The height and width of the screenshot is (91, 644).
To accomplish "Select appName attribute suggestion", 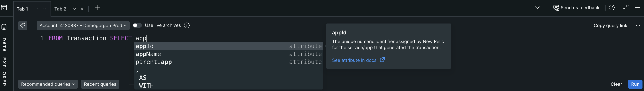I will [x=148, y=54].
